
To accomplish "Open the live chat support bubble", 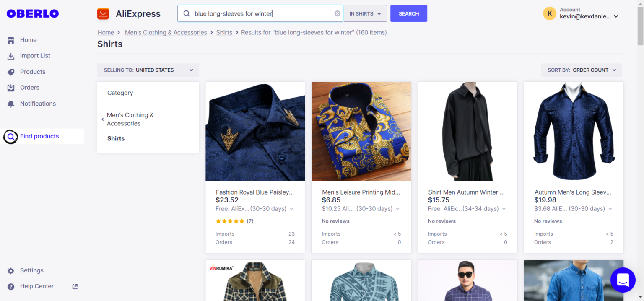I will click(x=623, y=280).
